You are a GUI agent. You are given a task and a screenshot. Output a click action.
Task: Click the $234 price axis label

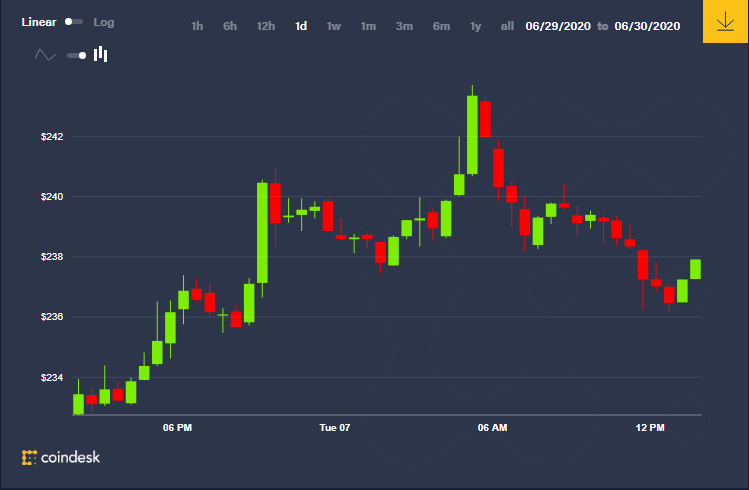coord(52,378)
